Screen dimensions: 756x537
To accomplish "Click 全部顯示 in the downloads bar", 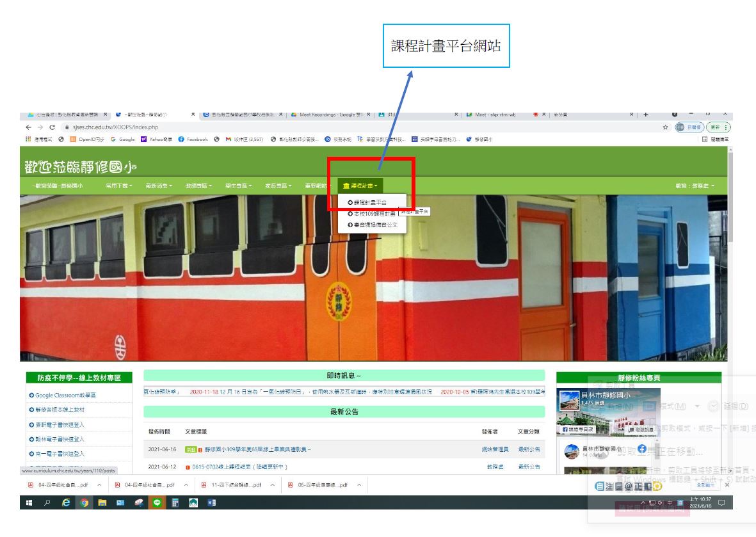I will point(706,485).
